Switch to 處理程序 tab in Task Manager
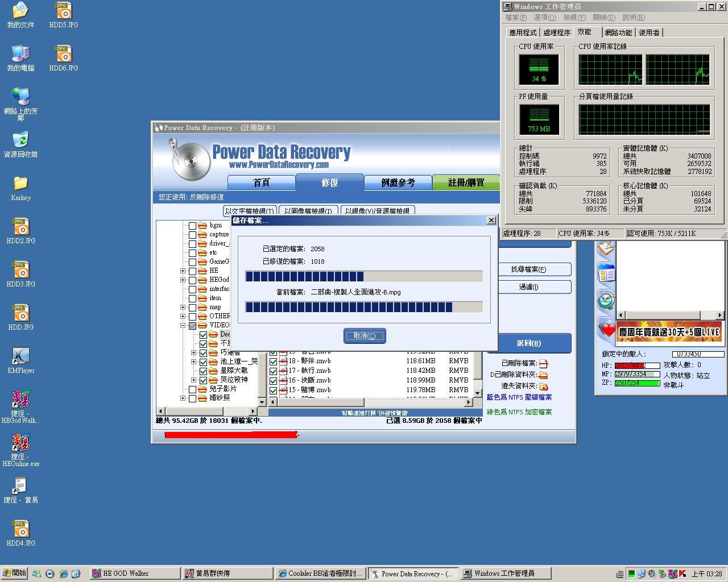 (x=556, y=33)
